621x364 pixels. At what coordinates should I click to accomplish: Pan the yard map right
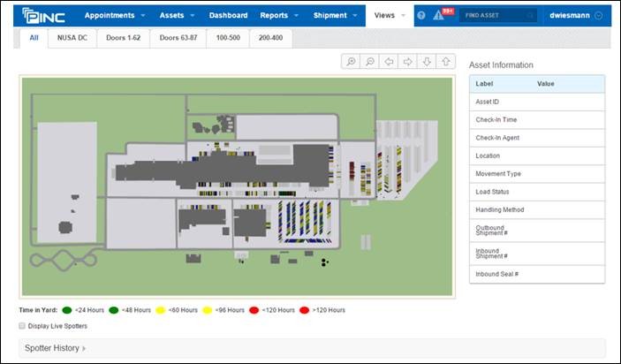coord(408,62)
